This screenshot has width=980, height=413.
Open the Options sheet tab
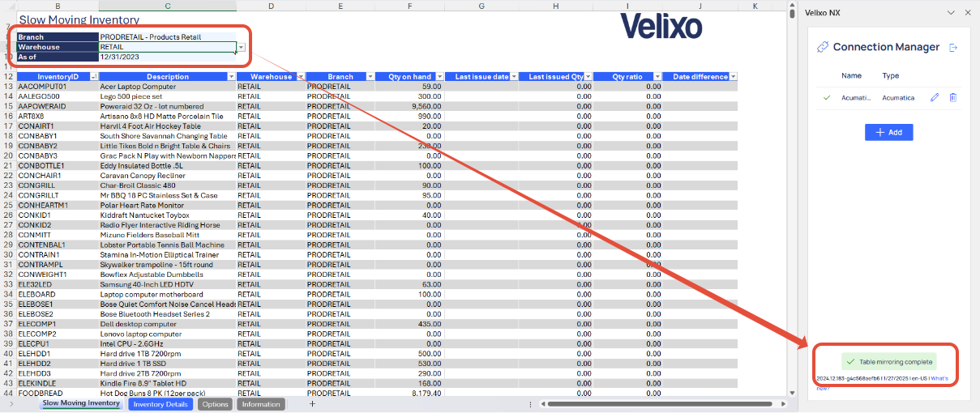pos(215,404)
